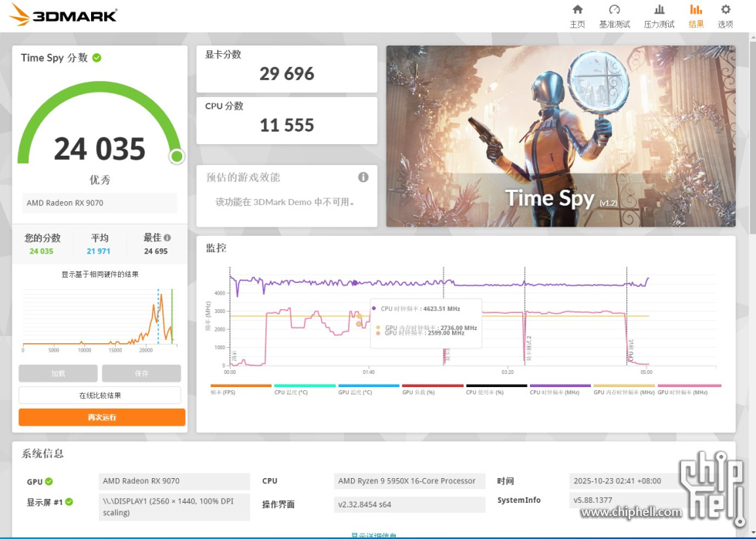Select the 结果 results chart icon

pyautogui.click(x=696, y=10)
